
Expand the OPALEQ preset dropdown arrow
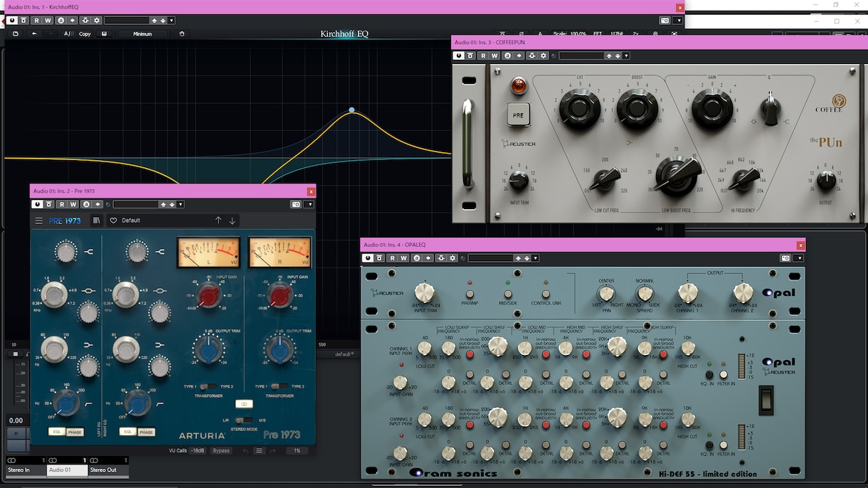tap(535, 258)
